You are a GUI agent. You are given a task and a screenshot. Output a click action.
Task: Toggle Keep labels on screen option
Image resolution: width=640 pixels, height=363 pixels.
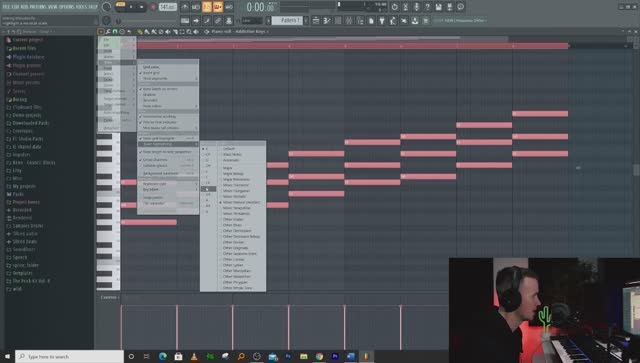tap(168, 89)
